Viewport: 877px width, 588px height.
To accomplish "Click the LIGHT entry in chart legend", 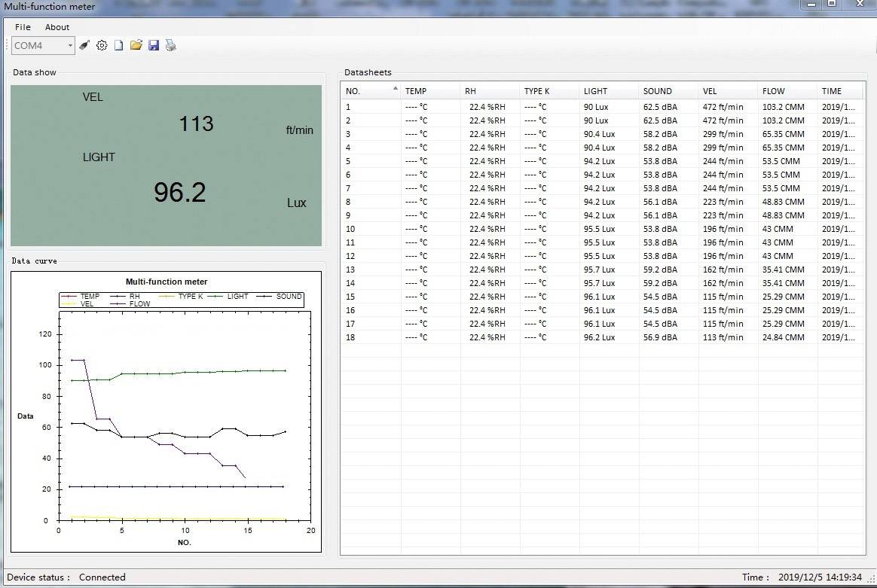I will tap(237, 297).
